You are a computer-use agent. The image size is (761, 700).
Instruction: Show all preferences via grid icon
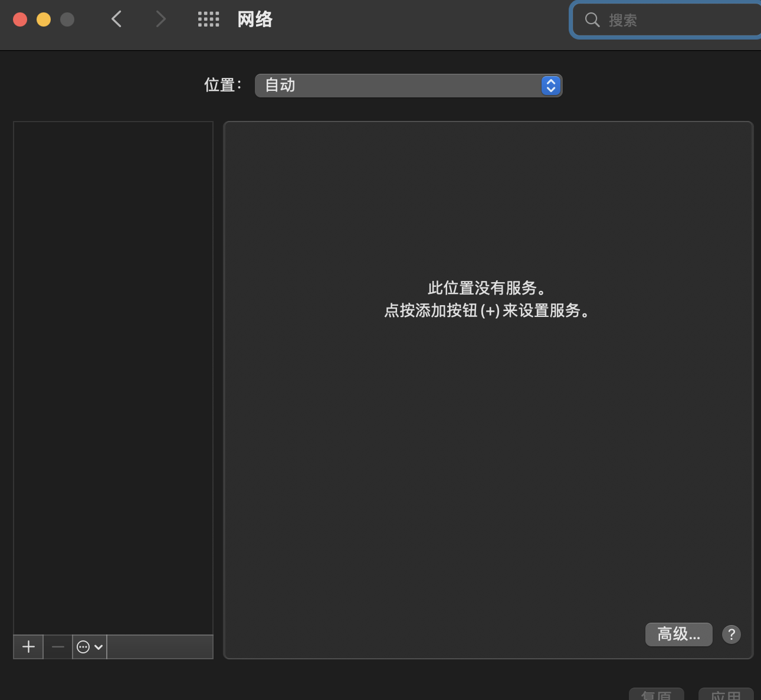(x=208, y=19)
